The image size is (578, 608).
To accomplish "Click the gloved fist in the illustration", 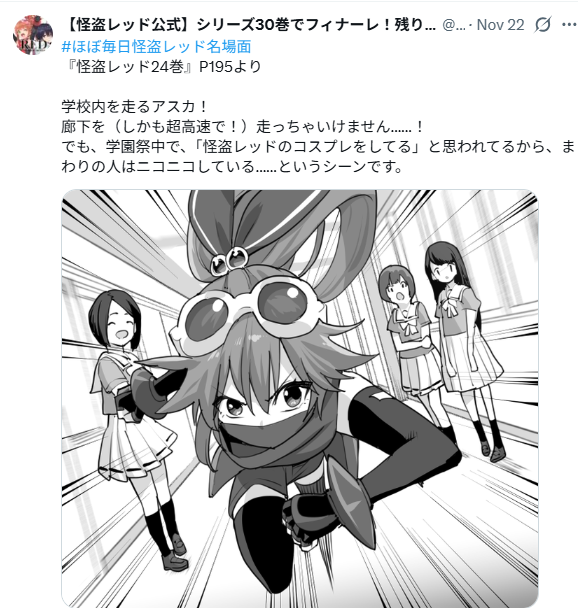I will coord(302,520).
